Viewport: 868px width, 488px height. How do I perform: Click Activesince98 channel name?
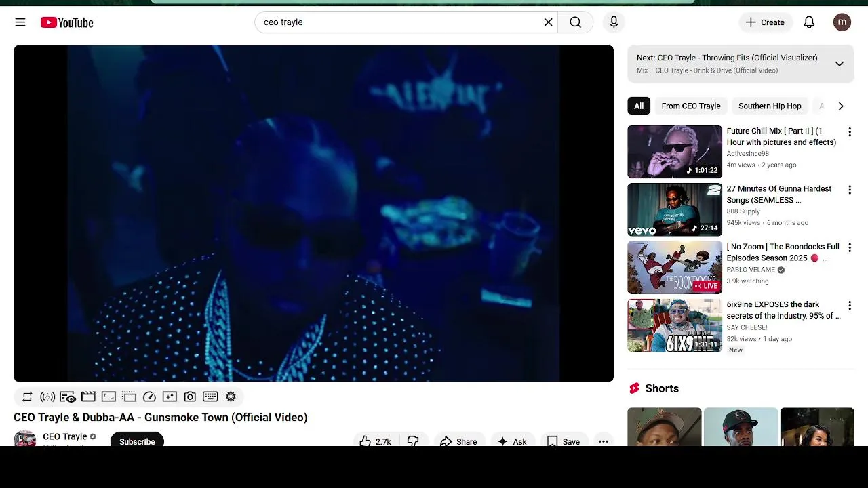[x=747, y=154]
